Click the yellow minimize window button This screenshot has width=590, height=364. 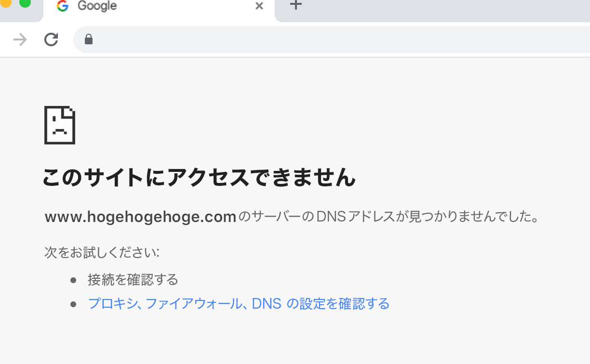click(6, 3)
